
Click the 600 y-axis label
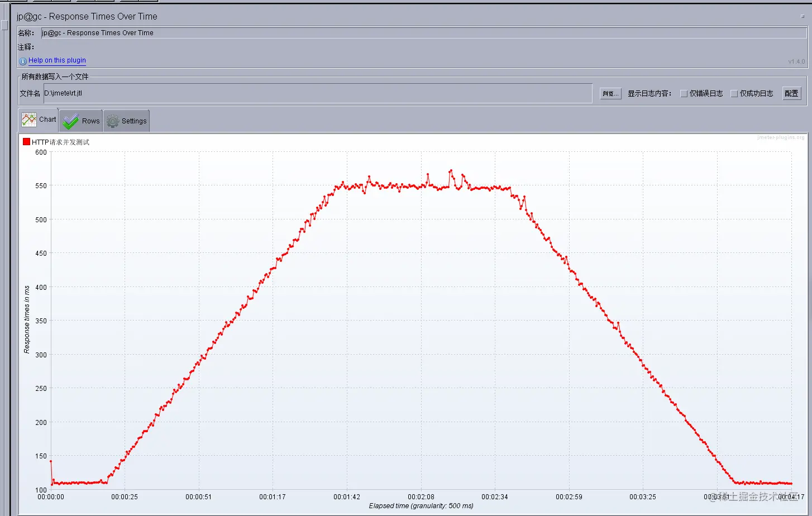[x=41, y=152]
